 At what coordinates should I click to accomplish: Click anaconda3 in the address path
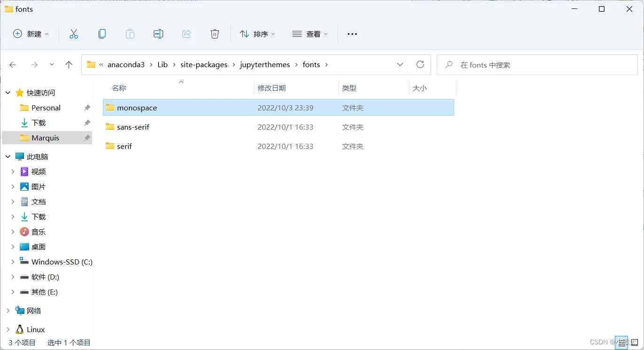coord(126,65)
